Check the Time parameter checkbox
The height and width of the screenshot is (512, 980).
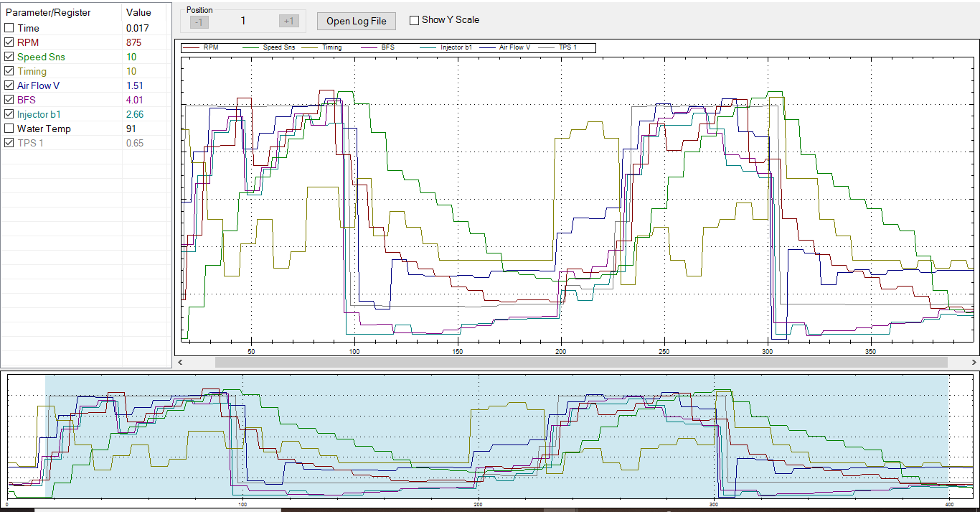(x=9, y=28)
